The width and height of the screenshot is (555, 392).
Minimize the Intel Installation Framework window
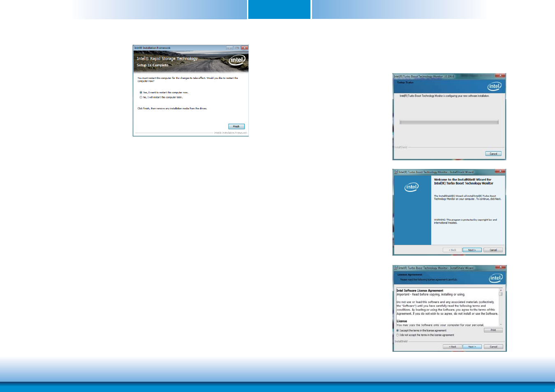coord(229,48)
